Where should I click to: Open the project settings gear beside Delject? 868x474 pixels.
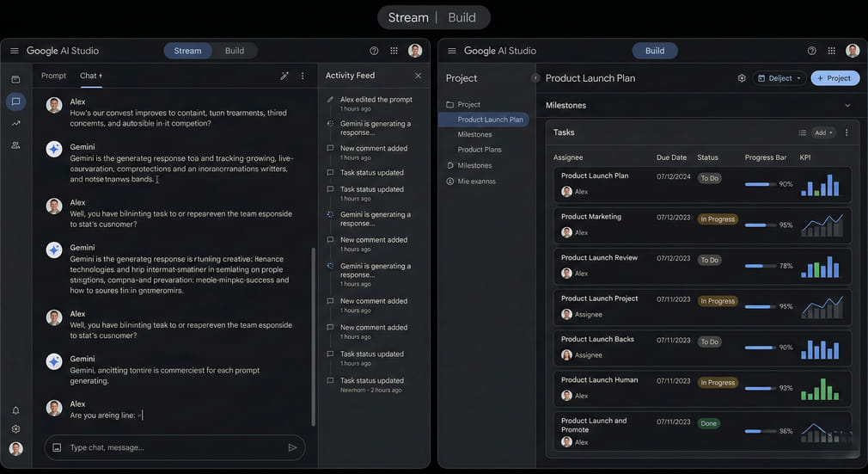[742, 78]
